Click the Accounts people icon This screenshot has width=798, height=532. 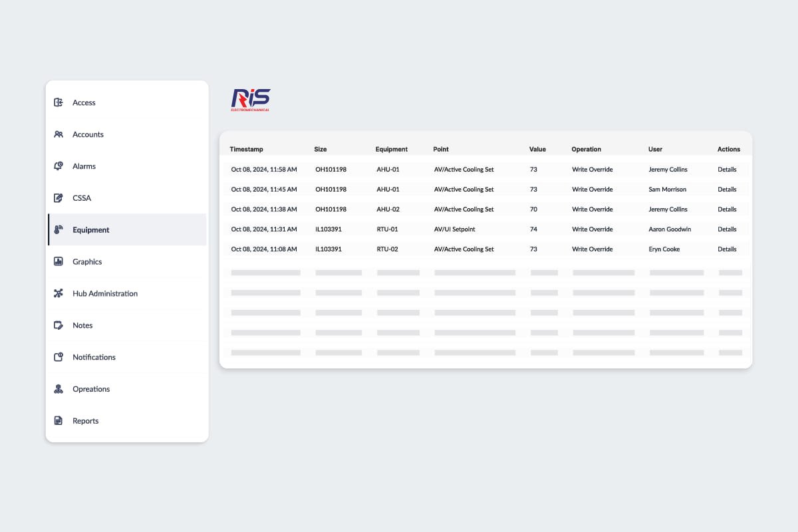[59, 134]
